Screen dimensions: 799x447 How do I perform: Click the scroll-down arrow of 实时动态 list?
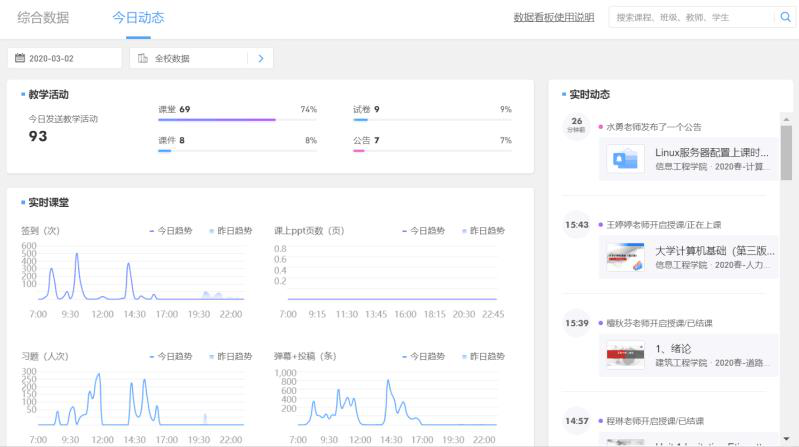tap(786, 439)
